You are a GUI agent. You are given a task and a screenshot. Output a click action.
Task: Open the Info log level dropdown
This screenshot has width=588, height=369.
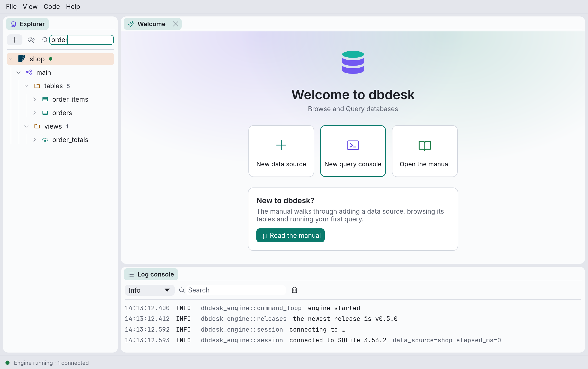click(x=149, y=290)
